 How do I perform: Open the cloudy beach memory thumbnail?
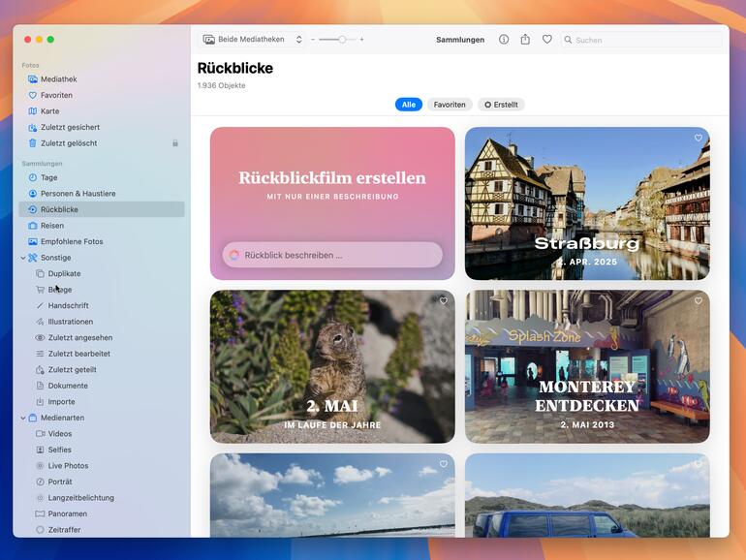coord(332,495)
